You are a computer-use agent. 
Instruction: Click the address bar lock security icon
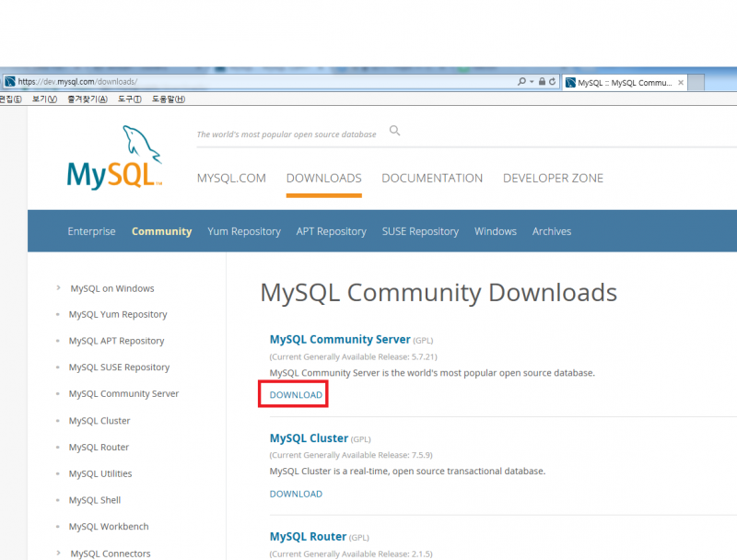(542, 82)
